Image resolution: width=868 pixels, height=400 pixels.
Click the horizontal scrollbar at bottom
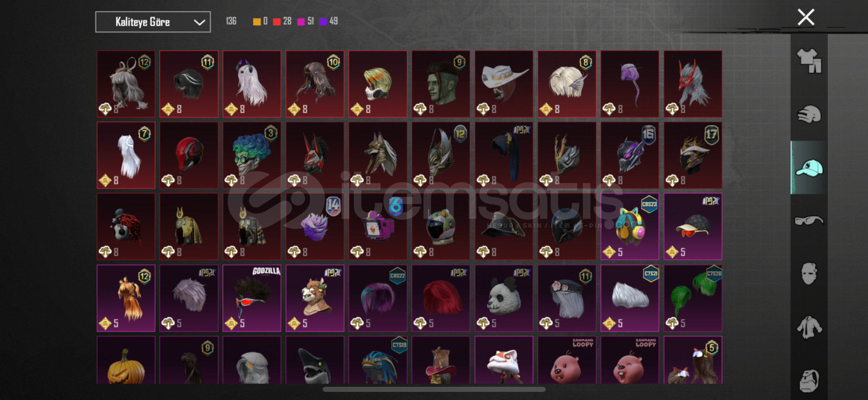point(434,389)
